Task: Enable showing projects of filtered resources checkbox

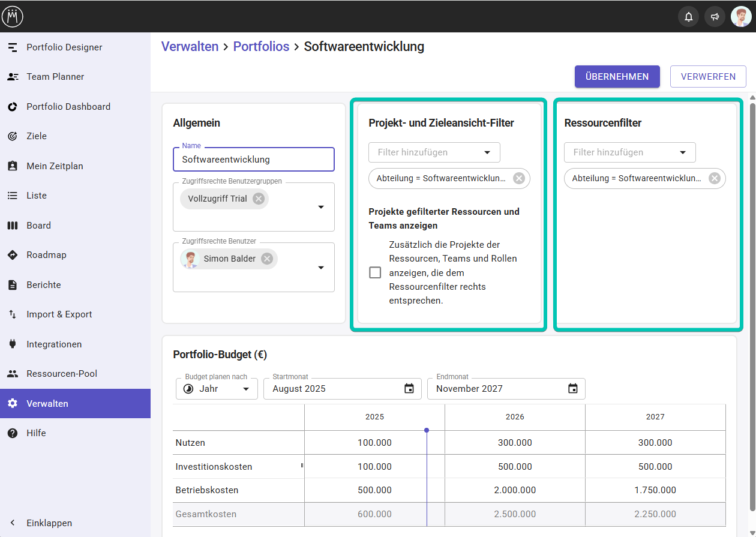Action: pyautogui.click(x=375, y=272)
